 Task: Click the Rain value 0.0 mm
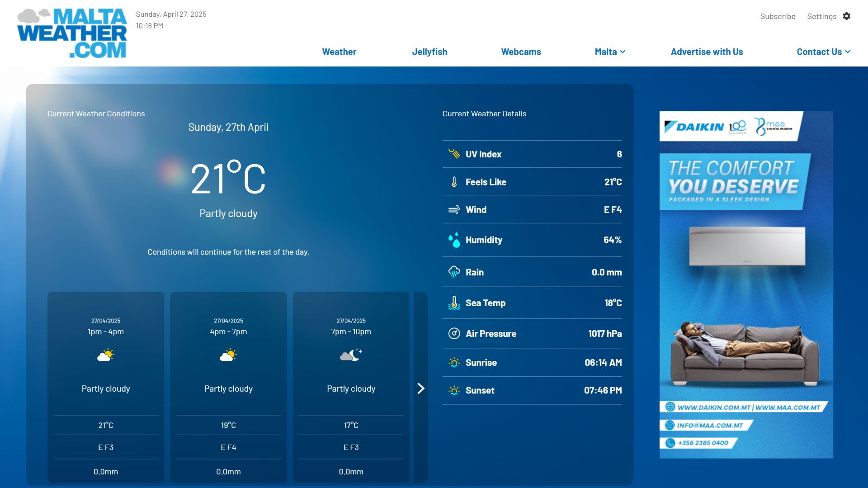(x=607, y=272)
